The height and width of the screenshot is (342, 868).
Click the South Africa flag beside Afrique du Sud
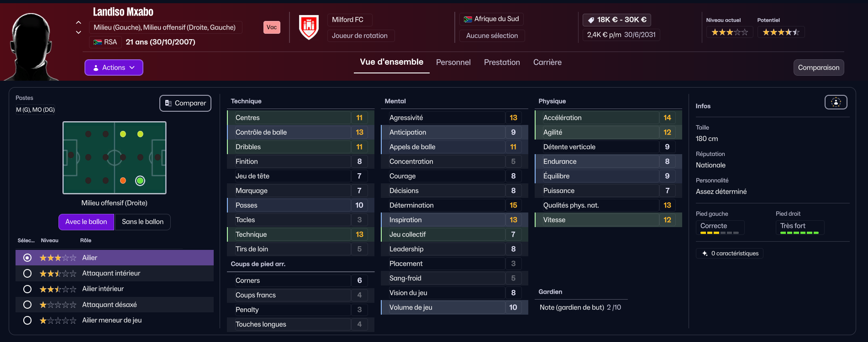468,19
